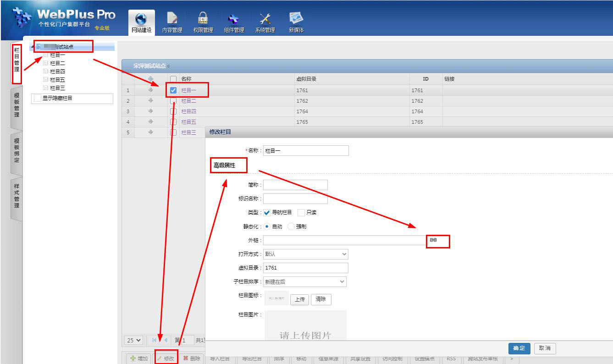Click the 上传 button for 栏目图标
The image size is (613, 364).
click(x=299, y=299)
